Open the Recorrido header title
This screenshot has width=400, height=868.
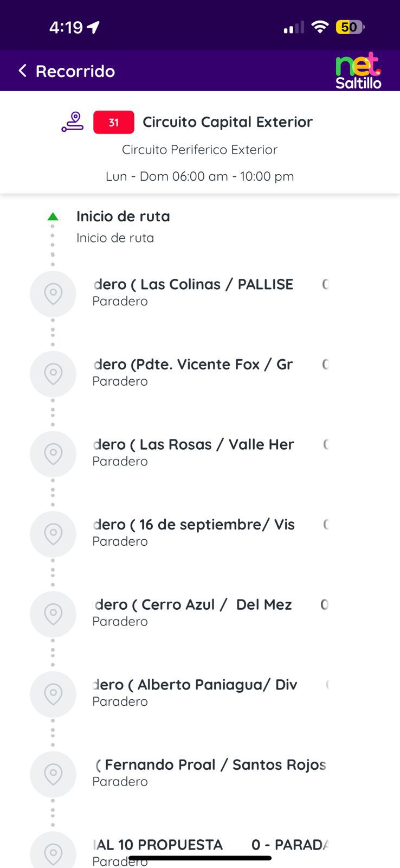(75, 71)
